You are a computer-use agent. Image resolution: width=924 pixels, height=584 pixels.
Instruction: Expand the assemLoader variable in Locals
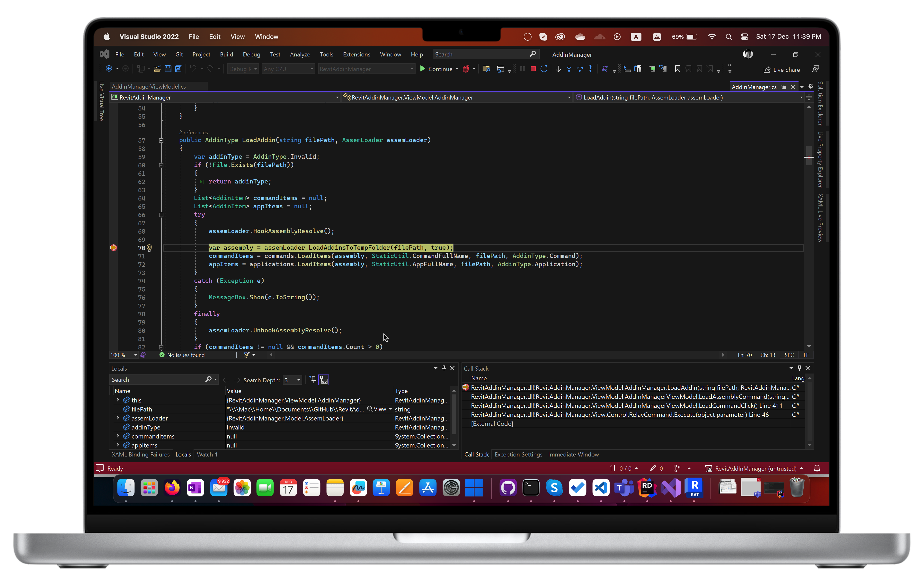[118, 418]
